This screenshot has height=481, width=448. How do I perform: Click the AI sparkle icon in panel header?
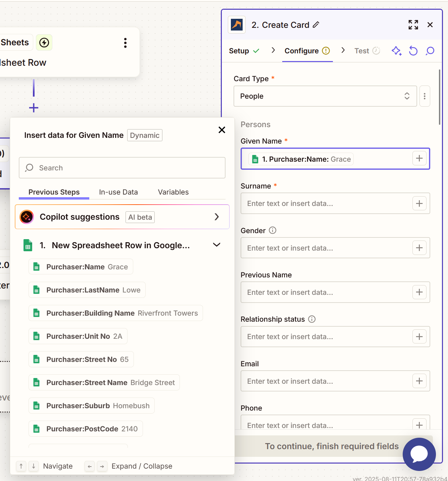pyautogui.click(x=396, y=51)
